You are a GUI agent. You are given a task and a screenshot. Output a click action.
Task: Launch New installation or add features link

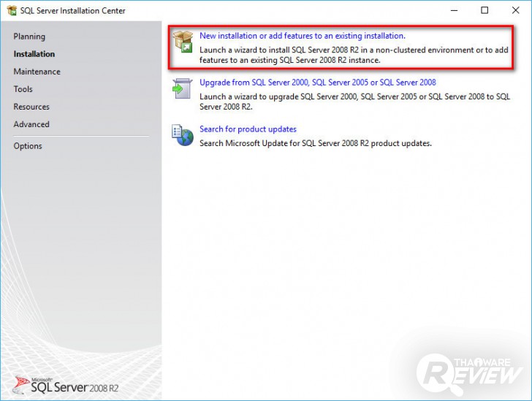(303, 36)
